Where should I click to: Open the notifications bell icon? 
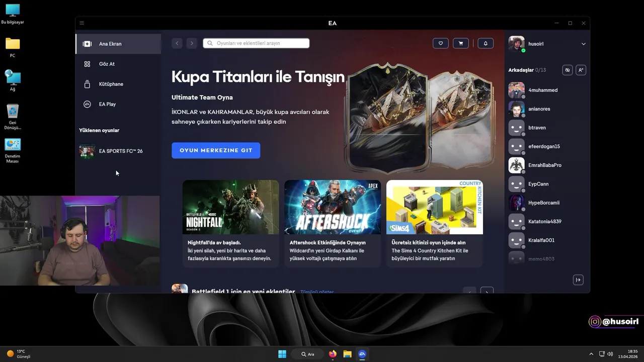pyautogui.click(x=486, y=43)
